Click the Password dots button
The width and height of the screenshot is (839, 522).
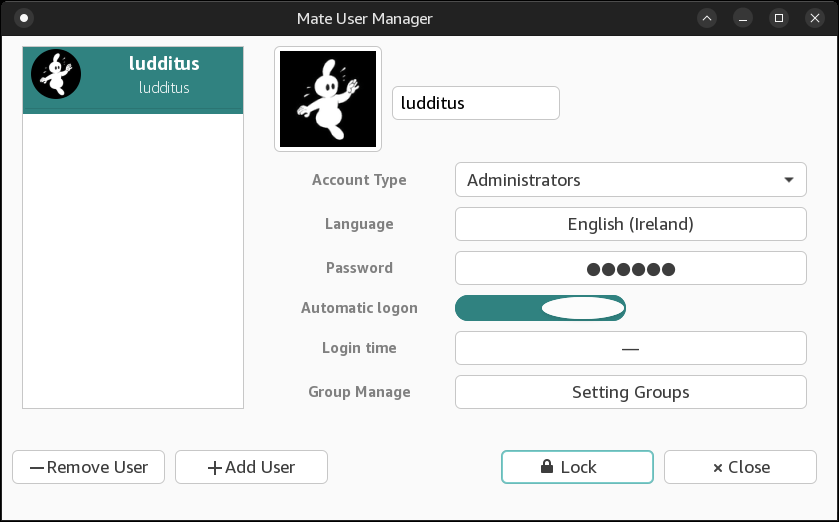(630, 268)
